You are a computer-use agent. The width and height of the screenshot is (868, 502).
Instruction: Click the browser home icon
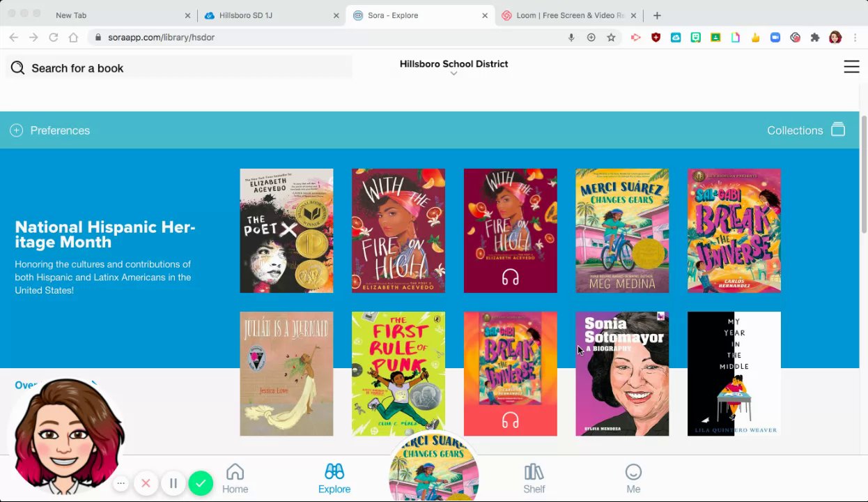[73, 38]
